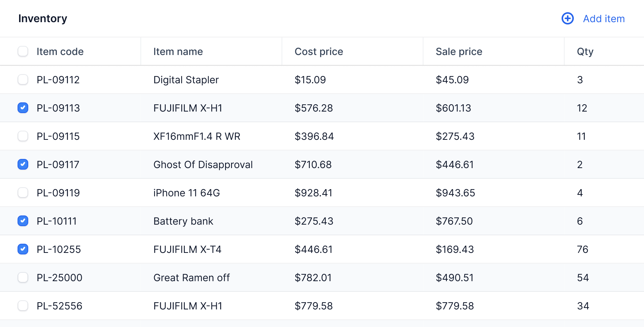
Task: Click the Qty column header
Action: pyautogui.click(x=584, y=51)
